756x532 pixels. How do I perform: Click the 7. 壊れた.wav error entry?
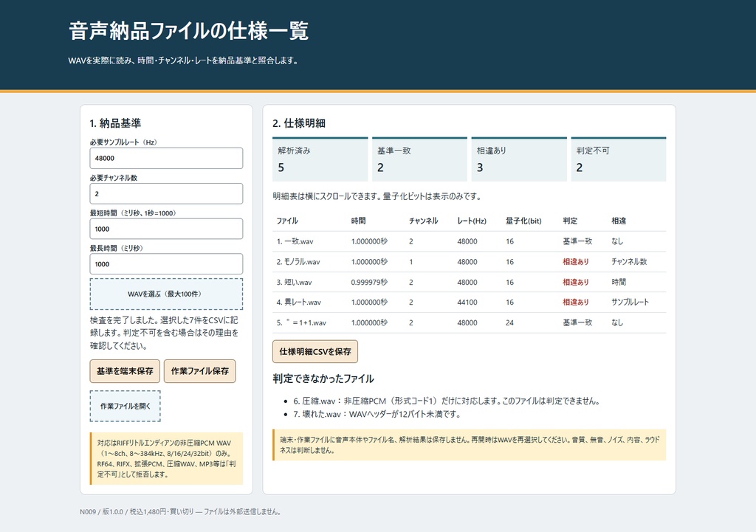377,414
